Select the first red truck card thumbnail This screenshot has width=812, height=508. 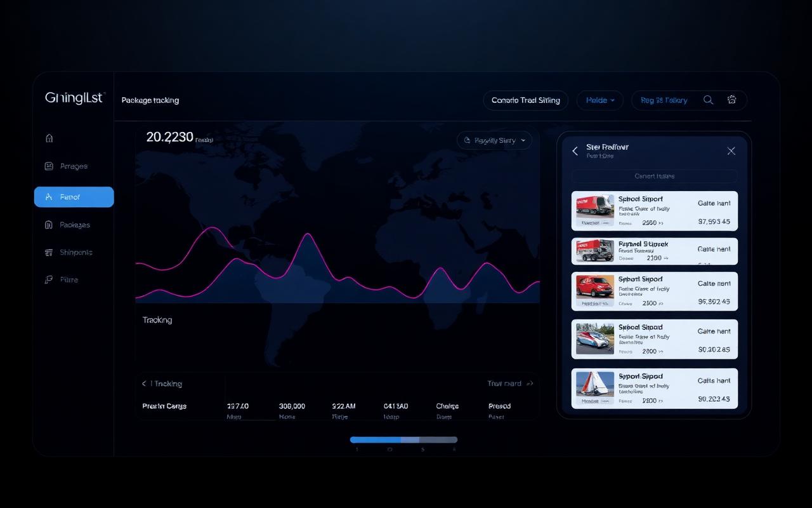pyautogui.click(x=595, y=210)
